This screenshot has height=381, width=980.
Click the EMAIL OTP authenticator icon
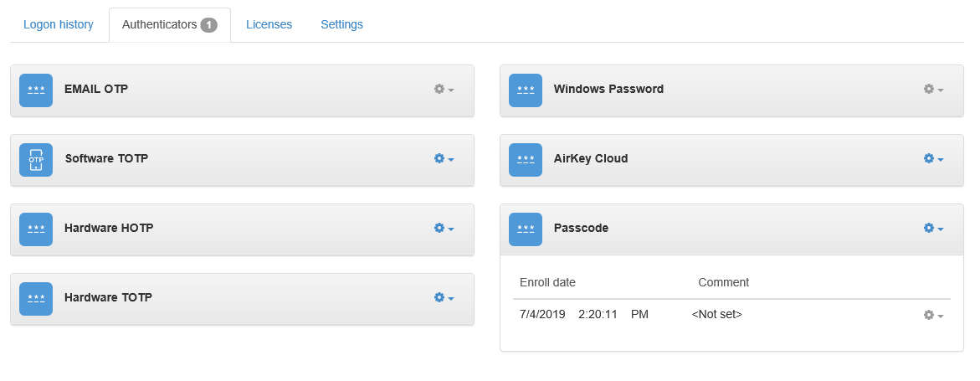[36, 90]
